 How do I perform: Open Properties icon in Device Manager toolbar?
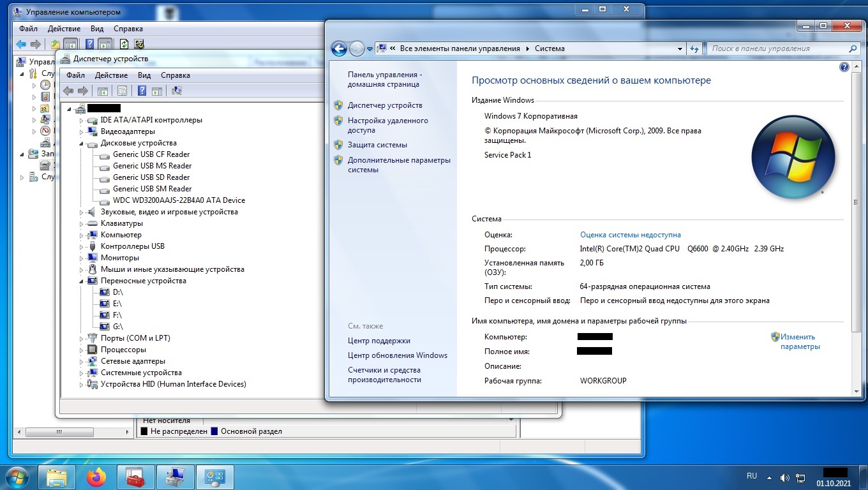coord(123,91)
